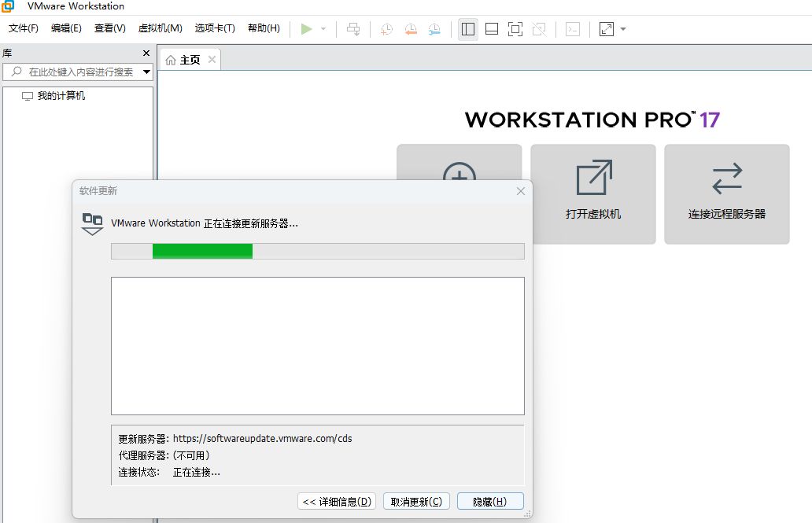Open the 编辑(E) menu
812x523 pixels.
point(66,28)
